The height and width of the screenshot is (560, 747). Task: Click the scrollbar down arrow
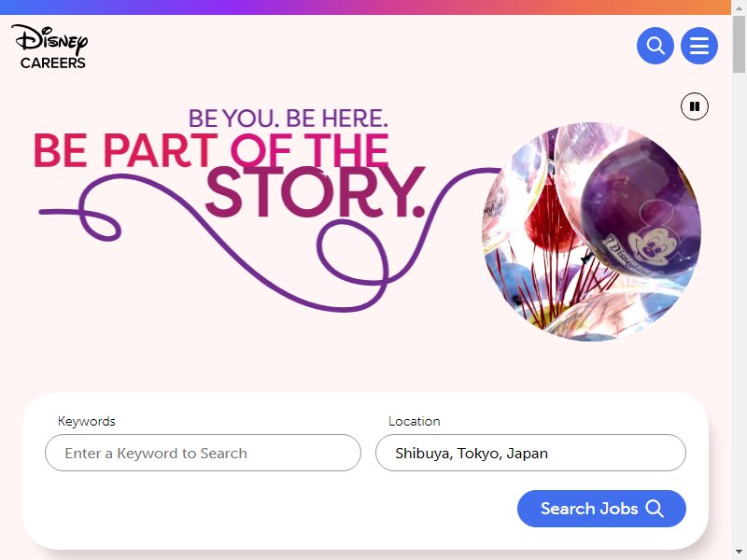tap(739, 553)
